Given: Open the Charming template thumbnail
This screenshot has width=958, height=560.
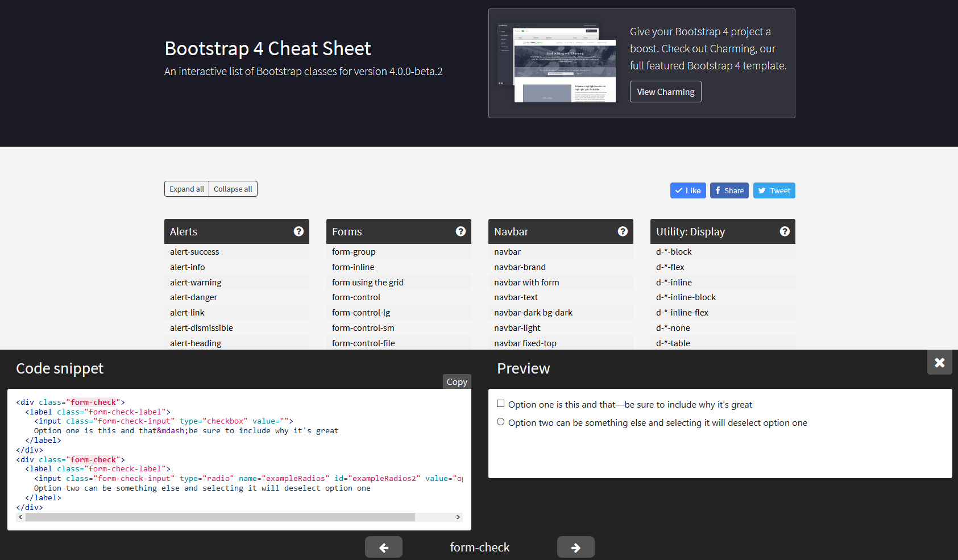Looking at the screenshot, I should (x=557, y=63).
